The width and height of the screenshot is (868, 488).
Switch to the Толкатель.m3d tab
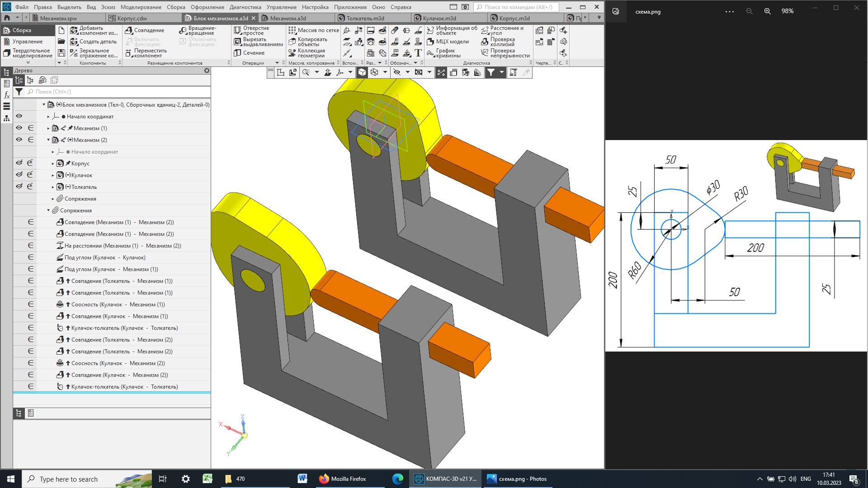tap(365, 18)
